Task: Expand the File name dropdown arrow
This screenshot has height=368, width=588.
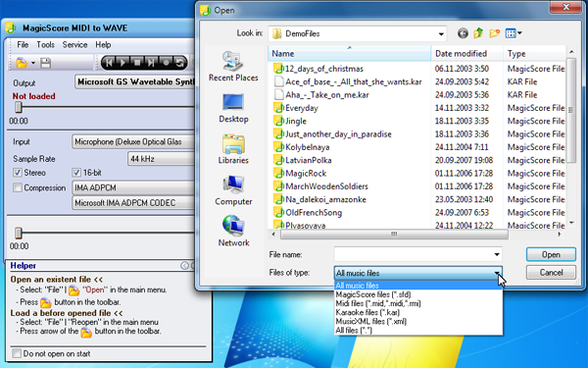Action: click(497, 254)
